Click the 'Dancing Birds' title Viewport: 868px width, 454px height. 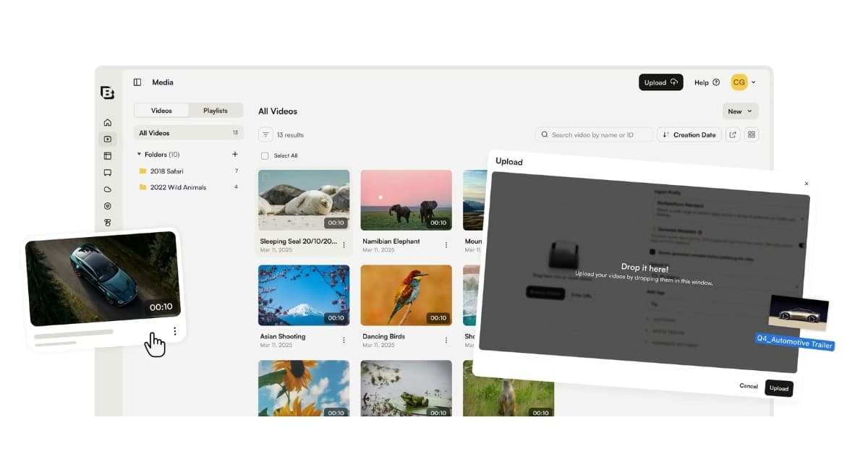[383, 336]
